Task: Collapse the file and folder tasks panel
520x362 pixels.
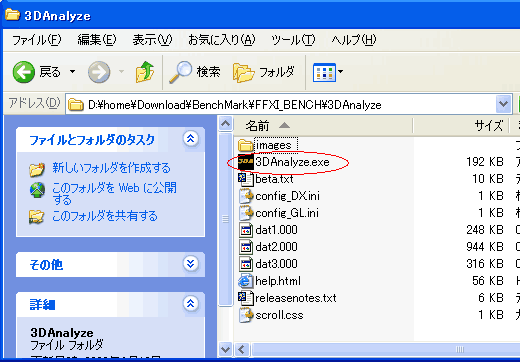Action: tap(190, 138)
